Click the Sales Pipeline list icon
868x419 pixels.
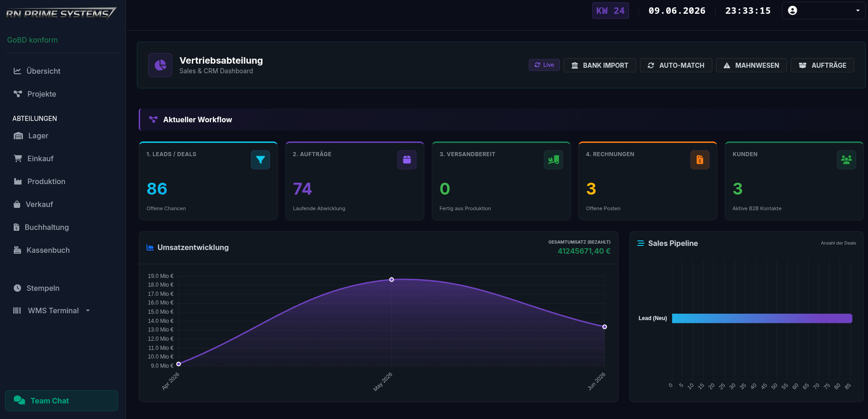tap(641, 243)
